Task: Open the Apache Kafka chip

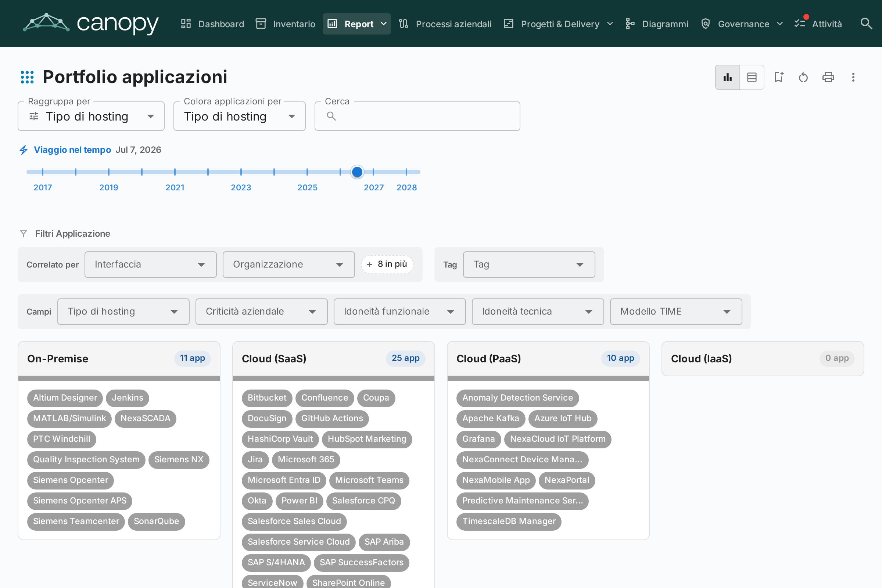Action: 491,419
